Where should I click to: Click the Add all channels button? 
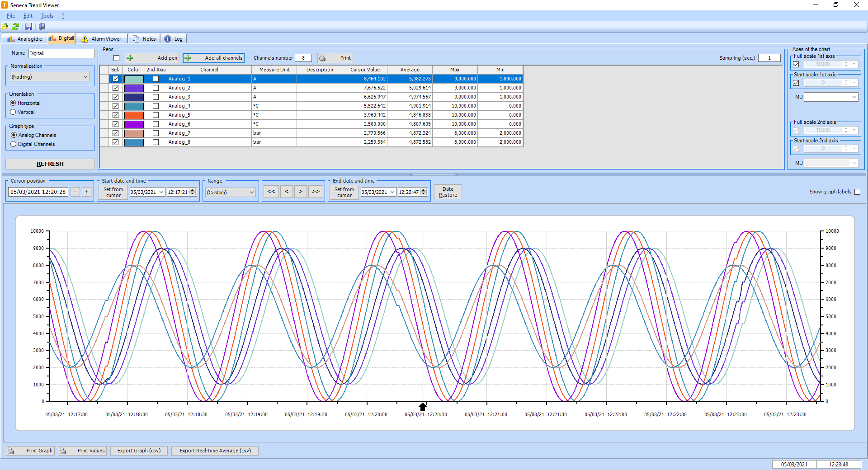pyautogui.click(x=213, y=58)
